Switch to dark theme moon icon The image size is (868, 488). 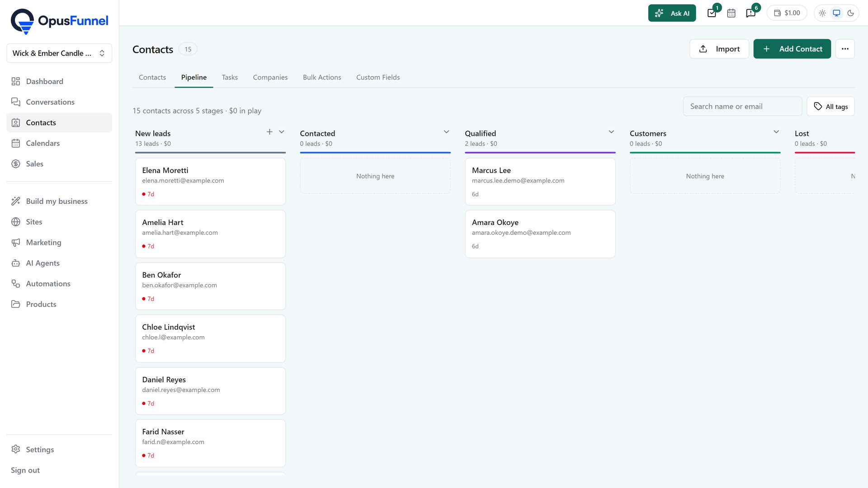850,13
